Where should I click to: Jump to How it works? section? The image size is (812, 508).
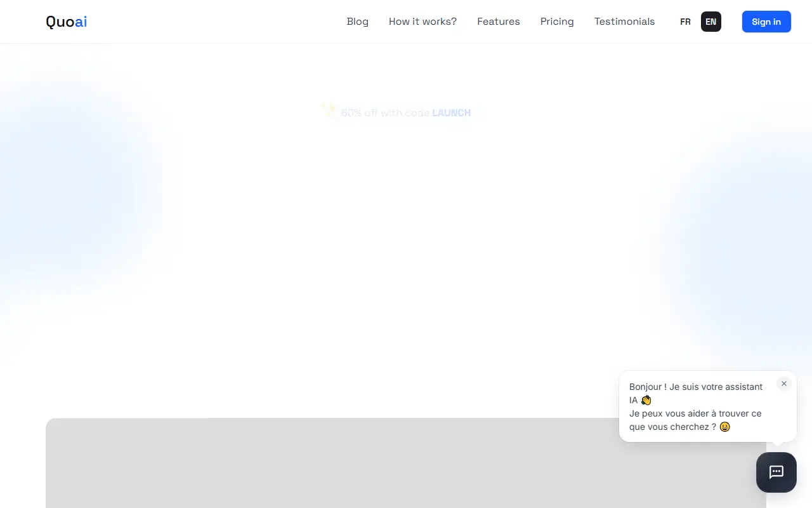(x=422, y=22)
